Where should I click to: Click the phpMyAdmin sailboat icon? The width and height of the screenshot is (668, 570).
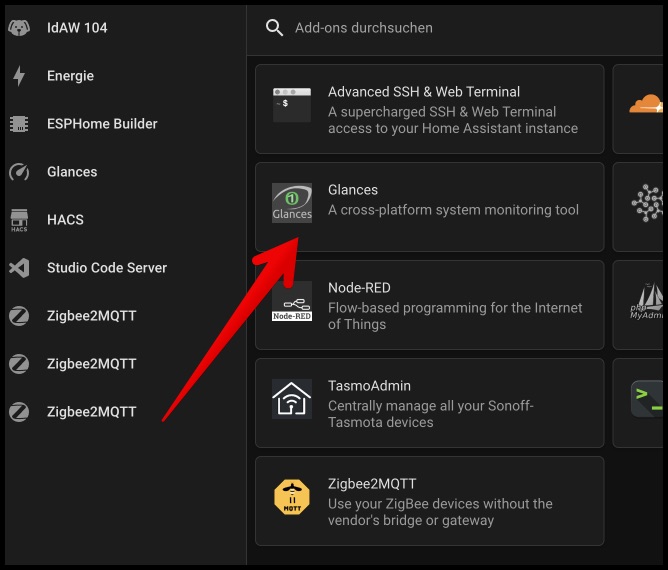tap(648, 300)
